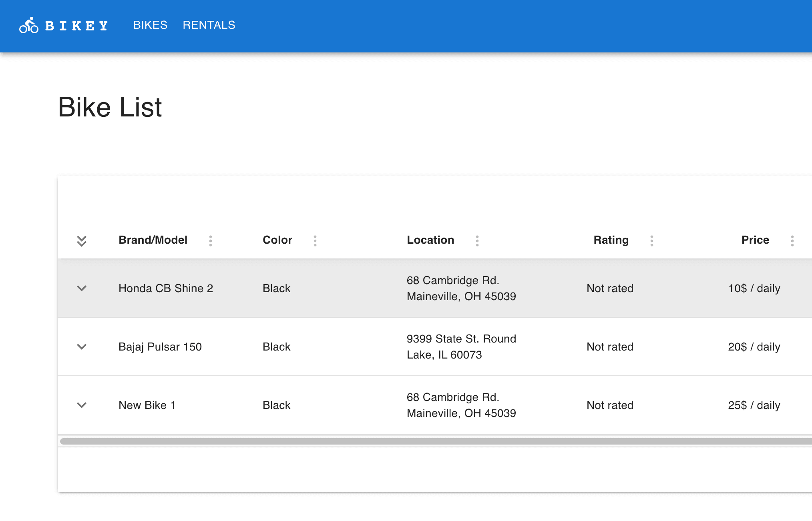Sort by Price column header
Screen dimensions: 812x521
click(x=755, y=240)
